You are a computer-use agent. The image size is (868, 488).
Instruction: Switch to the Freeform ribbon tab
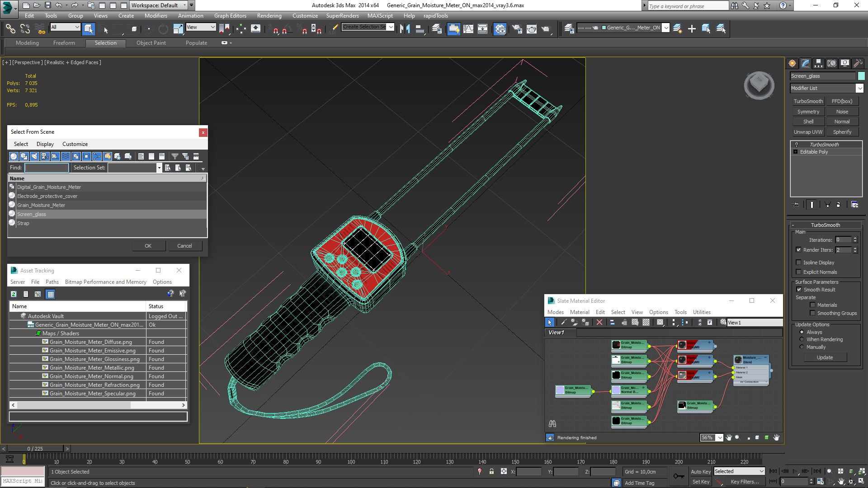pos(64,43)
